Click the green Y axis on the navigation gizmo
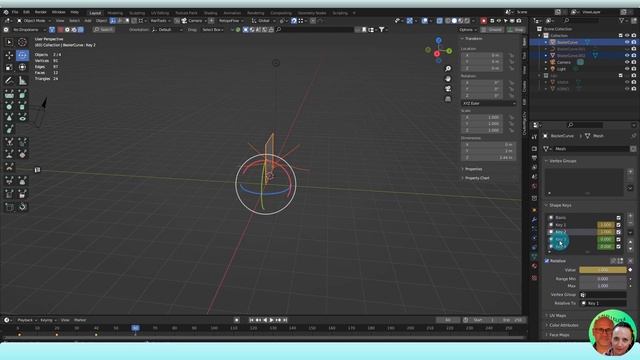 [449, 51]
